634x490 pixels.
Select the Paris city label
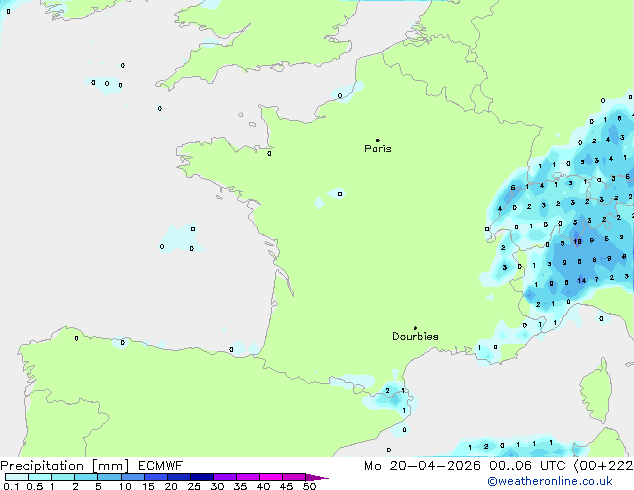pyautogui.click(x=378, y=149)
